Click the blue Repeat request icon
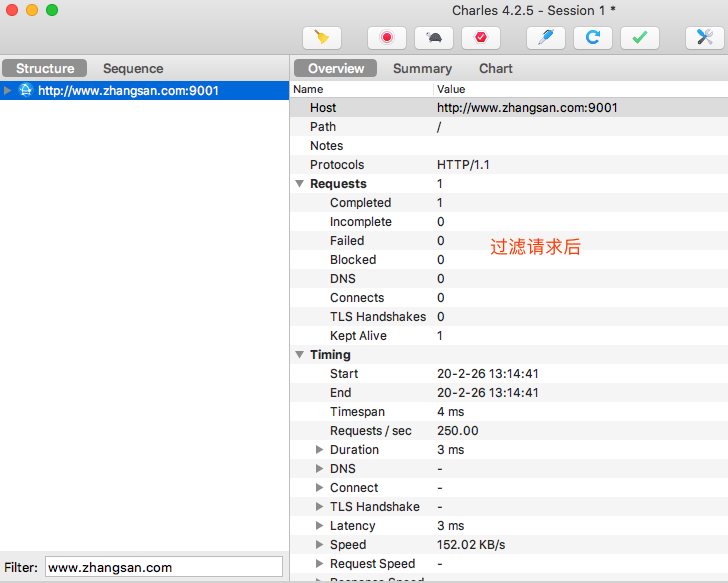This screenshot has width=728, height=583. [593, 38]
